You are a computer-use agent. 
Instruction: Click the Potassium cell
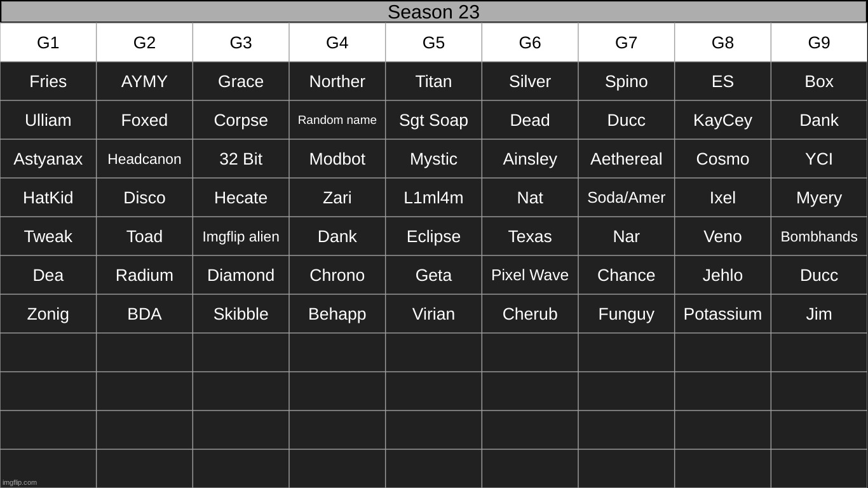click(722, 314)
